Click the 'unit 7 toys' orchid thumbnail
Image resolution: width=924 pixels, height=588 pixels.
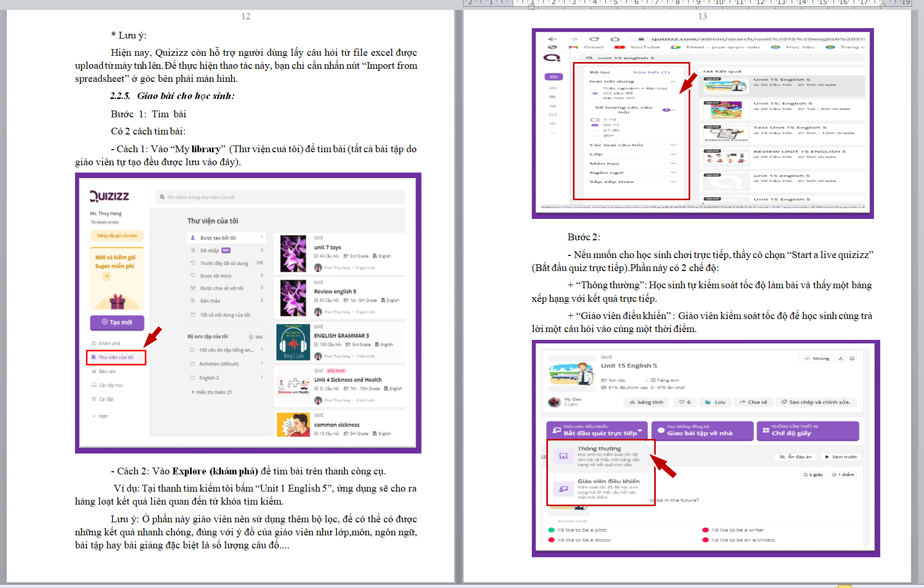click(x=293, y=253)
